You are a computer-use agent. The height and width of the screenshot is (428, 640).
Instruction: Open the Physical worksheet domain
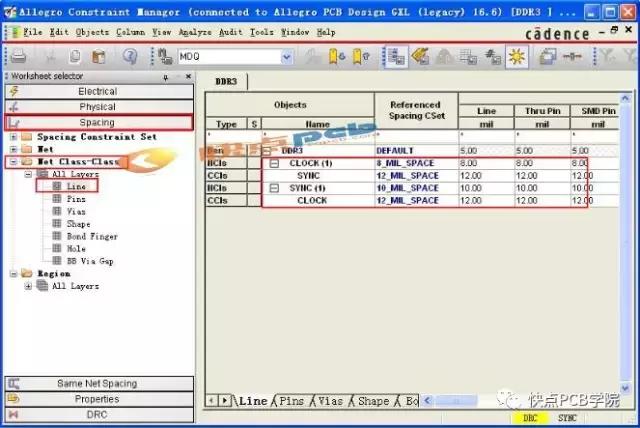(99, 107)
